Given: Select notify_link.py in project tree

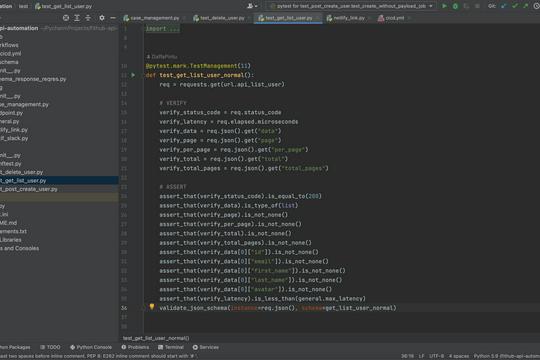Looking at the screenshot, I should pos(14,130).
